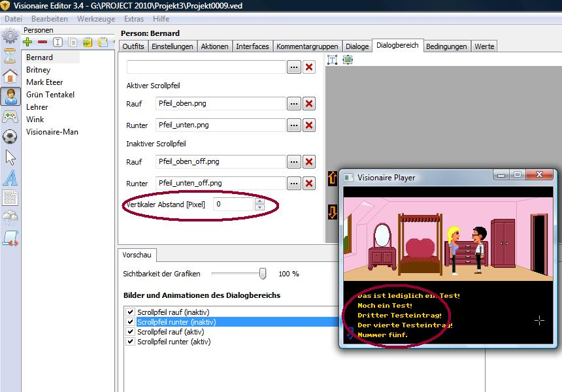Viewport: 562px width, 392px height.
Task: Open the gamepad interfaces icon
Action: tap(10, 116)
